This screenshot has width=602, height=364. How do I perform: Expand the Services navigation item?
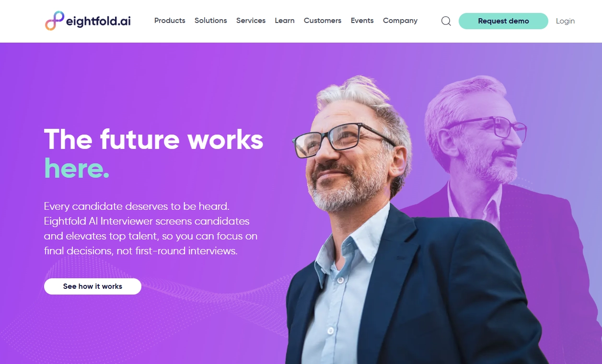click(x=251, y=21)
